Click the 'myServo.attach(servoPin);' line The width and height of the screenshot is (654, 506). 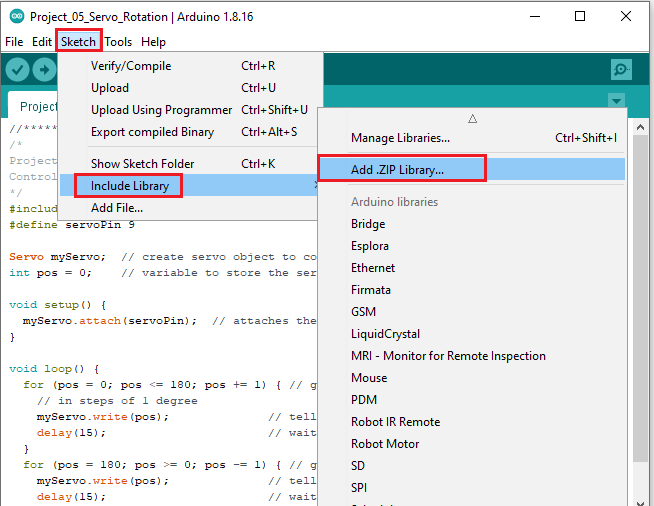point(110,321)
